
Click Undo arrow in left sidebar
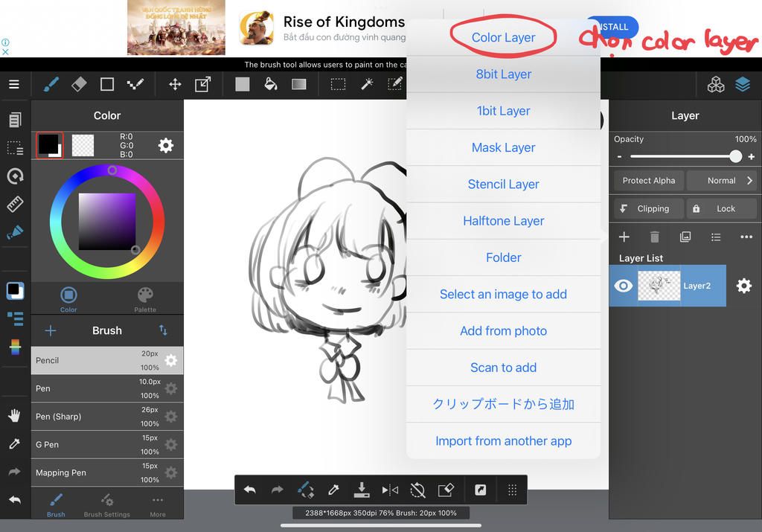tap(15, 500)
